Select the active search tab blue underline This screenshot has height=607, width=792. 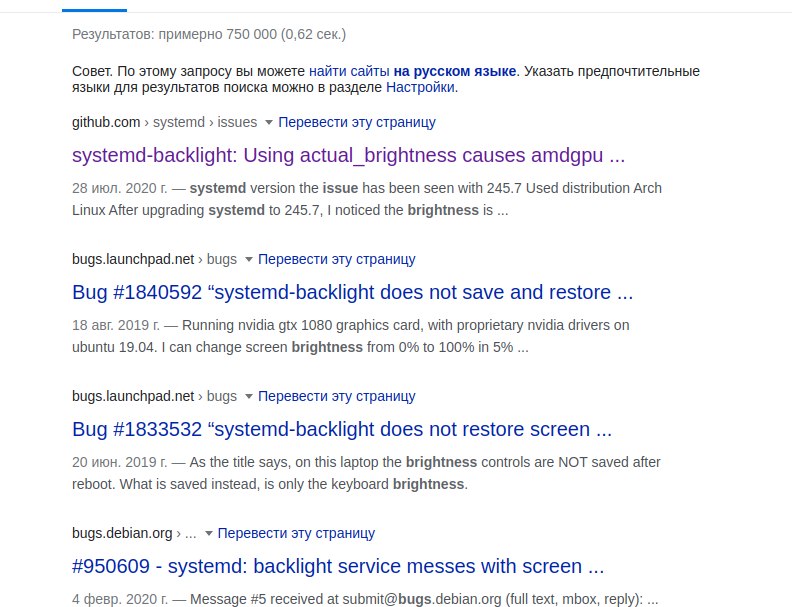point(94,10)
